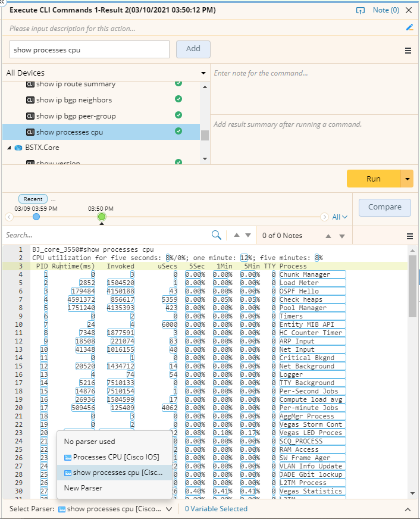Click the output scrollbar down arrow
The image size is (420, 519).
[x=412, y=493]
